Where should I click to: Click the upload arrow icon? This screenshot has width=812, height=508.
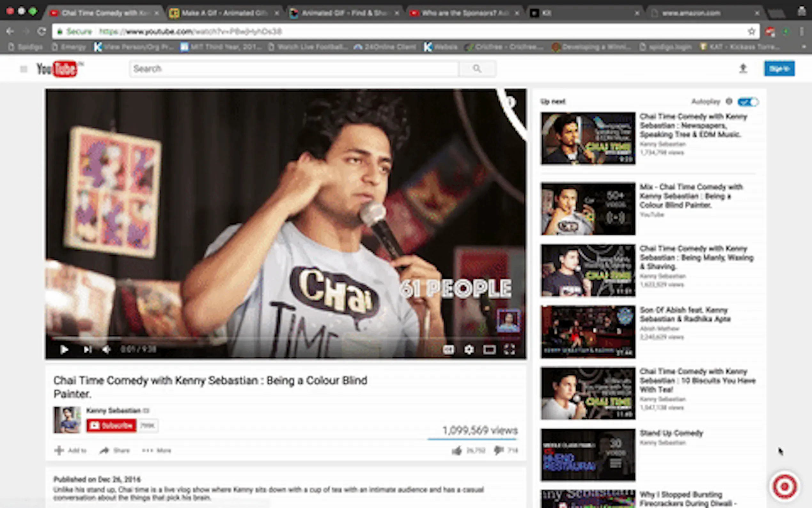(743, 68)
